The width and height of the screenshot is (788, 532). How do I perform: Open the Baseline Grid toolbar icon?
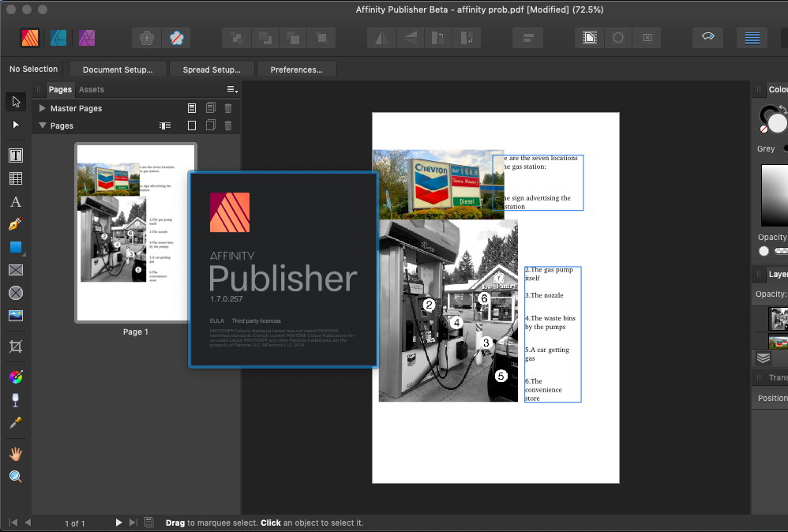(752, 38)
